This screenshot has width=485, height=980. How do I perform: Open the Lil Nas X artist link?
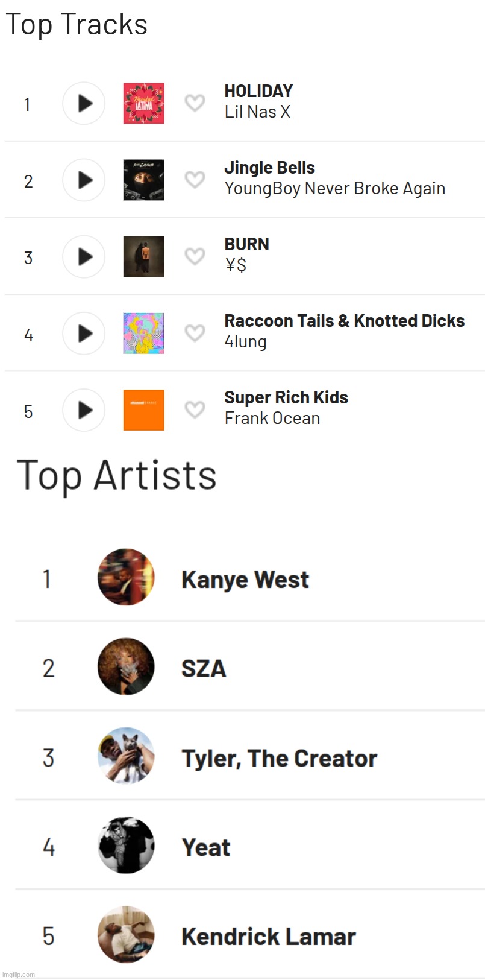pos(257,112)
